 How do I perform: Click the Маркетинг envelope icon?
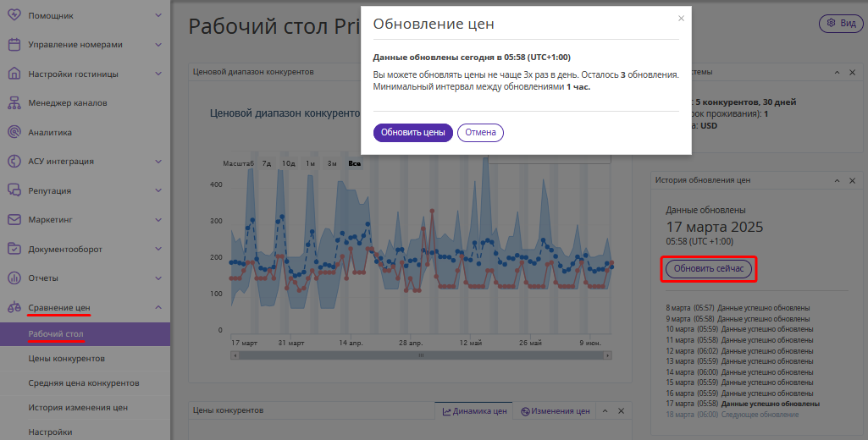coord(14,220)
